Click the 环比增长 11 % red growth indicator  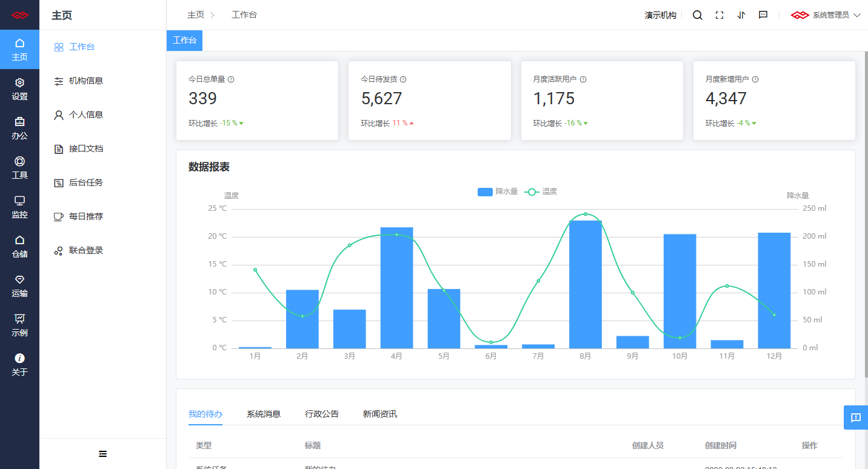387,123
